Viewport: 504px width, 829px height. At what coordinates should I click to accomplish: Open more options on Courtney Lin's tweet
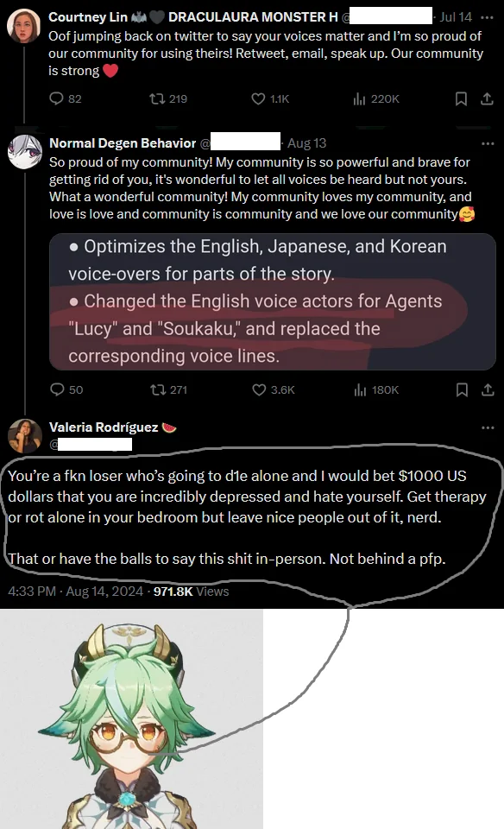tap(487, 17)
